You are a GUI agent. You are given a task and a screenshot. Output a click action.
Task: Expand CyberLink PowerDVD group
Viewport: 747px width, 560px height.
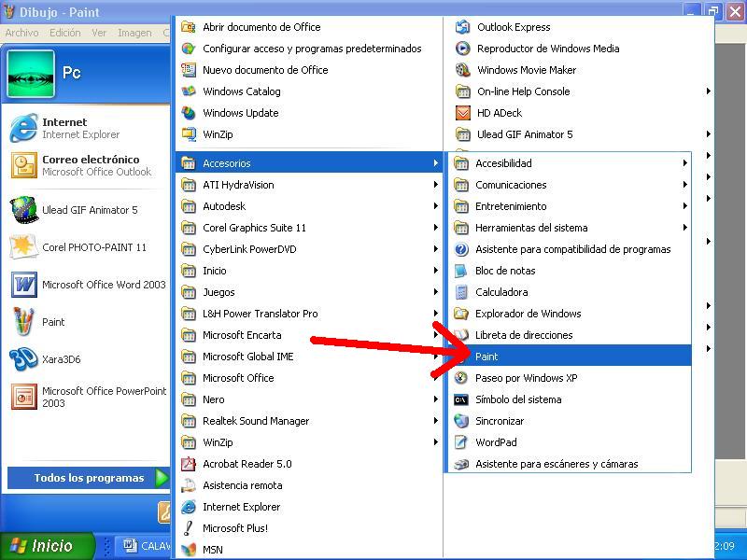[x=309, y=248]
